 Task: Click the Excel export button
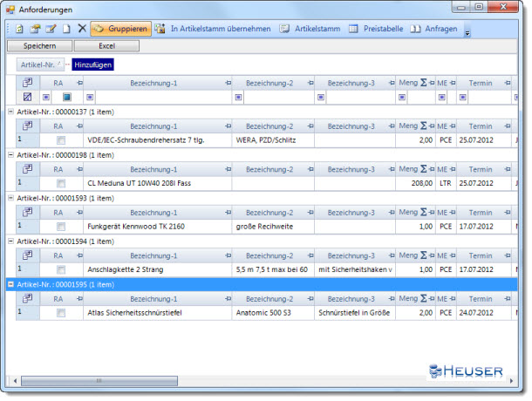click(x=106, y=46)
